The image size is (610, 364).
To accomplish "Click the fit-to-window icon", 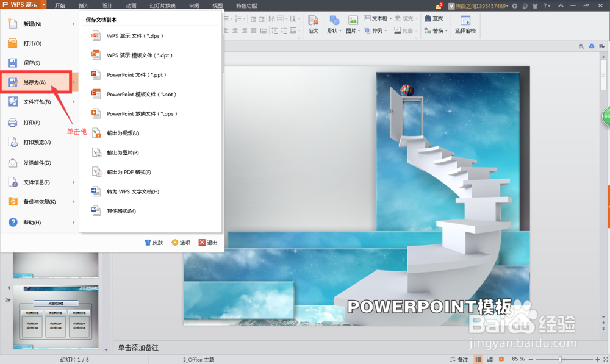I will click(x=606, y=359).
